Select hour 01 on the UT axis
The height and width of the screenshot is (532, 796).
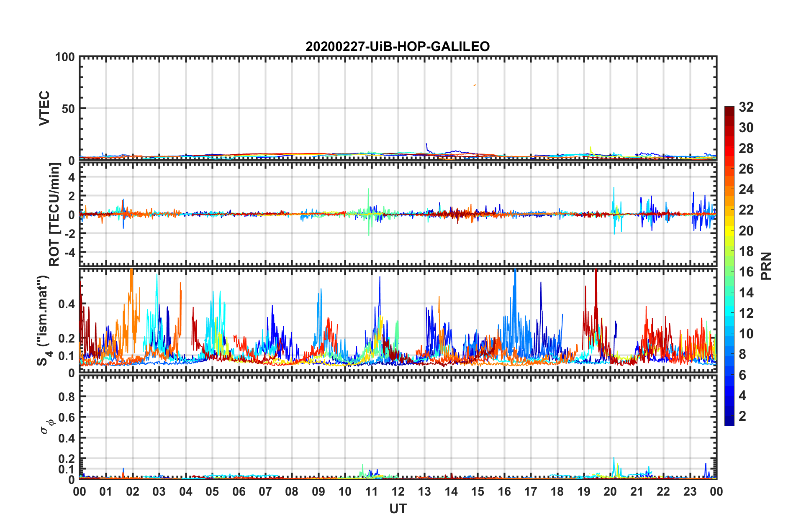[106, 491]
